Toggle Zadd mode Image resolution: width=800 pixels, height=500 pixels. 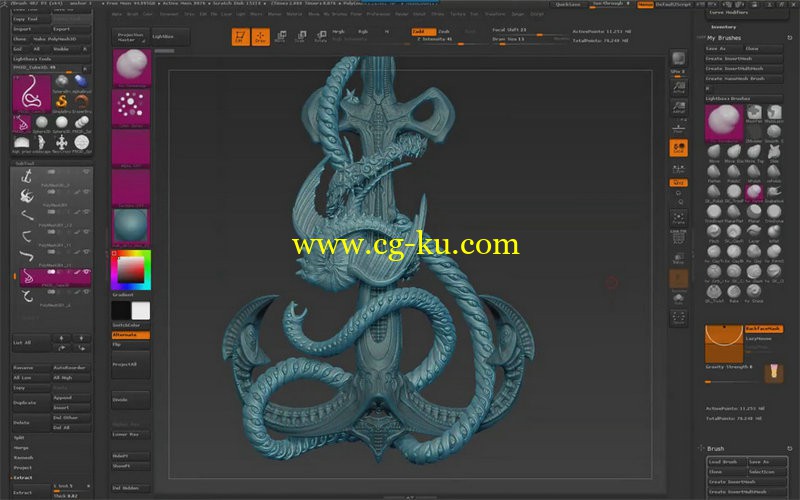pyautogui.click(x=424, y=32)
